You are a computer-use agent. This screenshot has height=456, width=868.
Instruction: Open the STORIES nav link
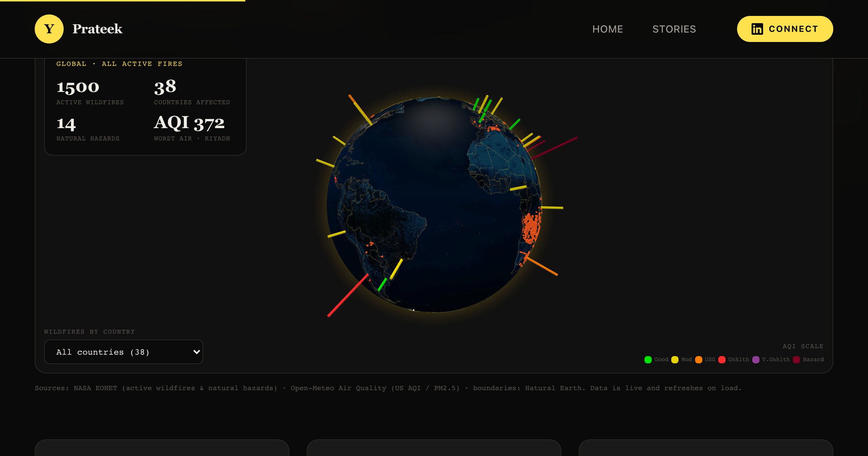point(674,29)
